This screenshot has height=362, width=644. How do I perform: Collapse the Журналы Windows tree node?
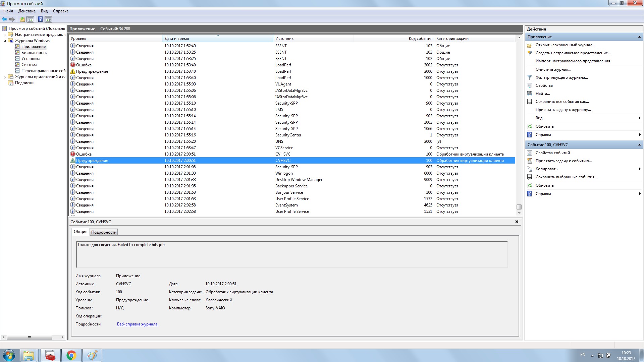[5, 41]
